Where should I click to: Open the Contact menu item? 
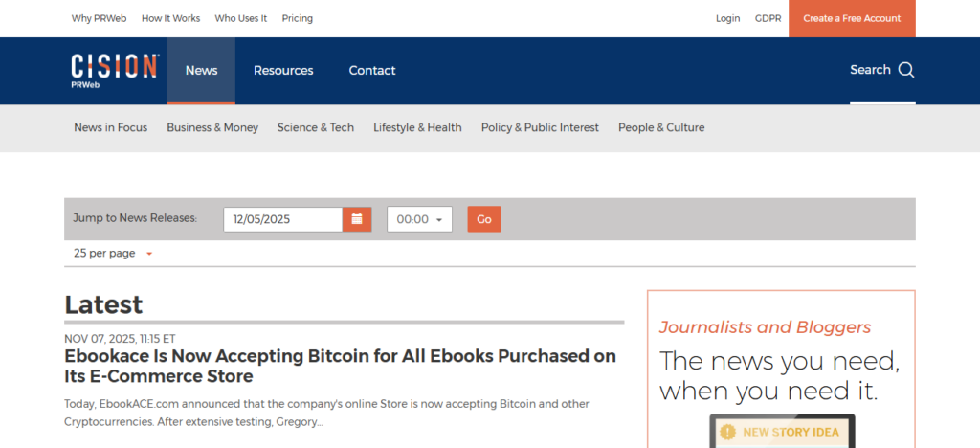pos(372,71)
